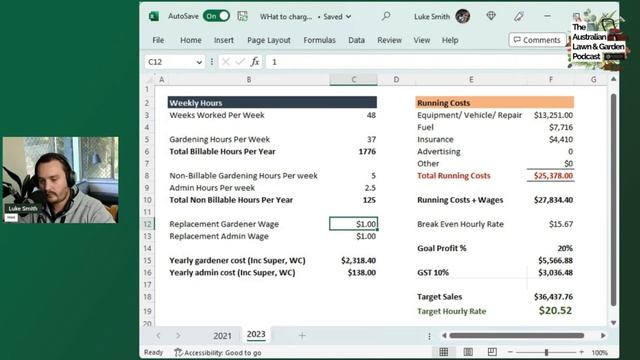The image size is (640, 360).
Task: Click the Insert Function fx icon
Action: (x=255, y=62)
